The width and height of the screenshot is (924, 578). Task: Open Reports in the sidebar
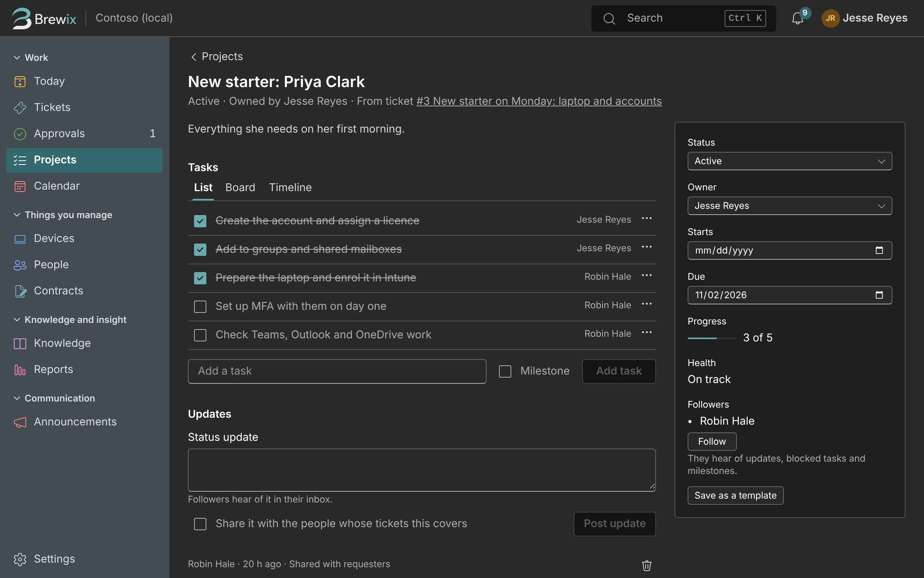[x=84, y=370]
